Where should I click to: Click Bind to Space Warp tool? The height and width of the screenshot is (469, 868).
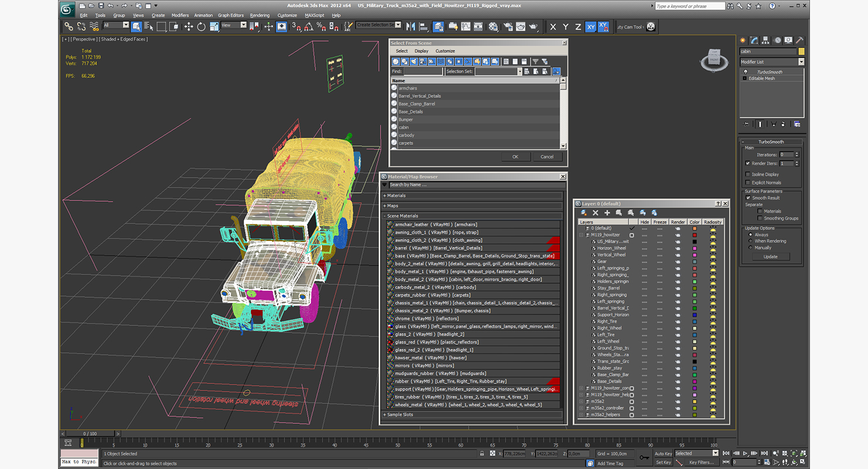click(94, 26)
